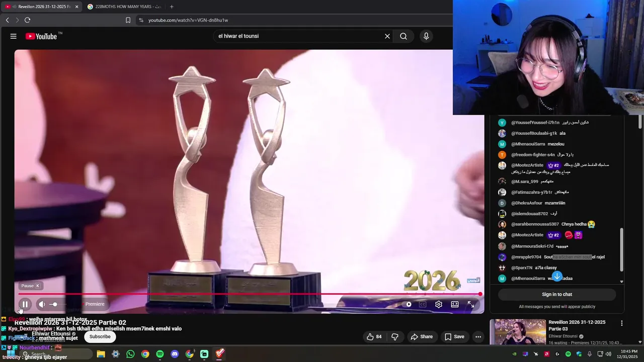
Task: Click the @DhekraAsfour avatar in chat
Action: (502, 203)
